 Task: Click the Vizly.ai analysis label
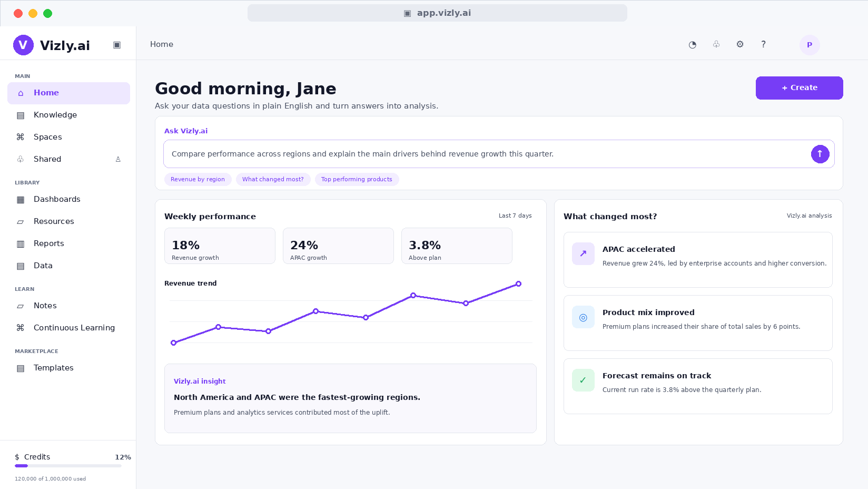pos(810,216)
